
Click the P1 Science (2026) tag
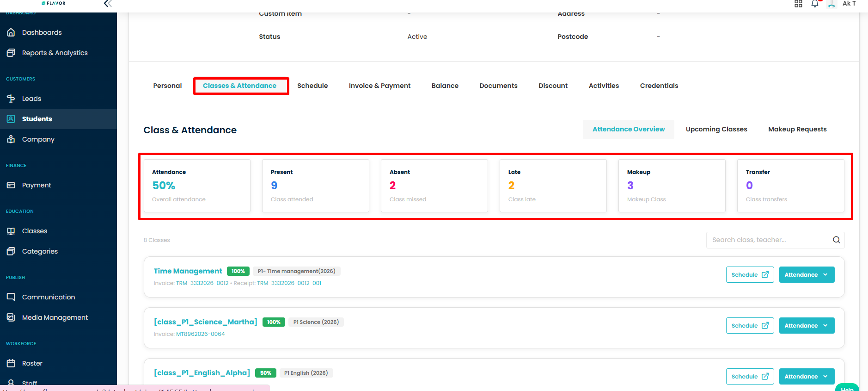pyautogui.click(x=316, y=322)
